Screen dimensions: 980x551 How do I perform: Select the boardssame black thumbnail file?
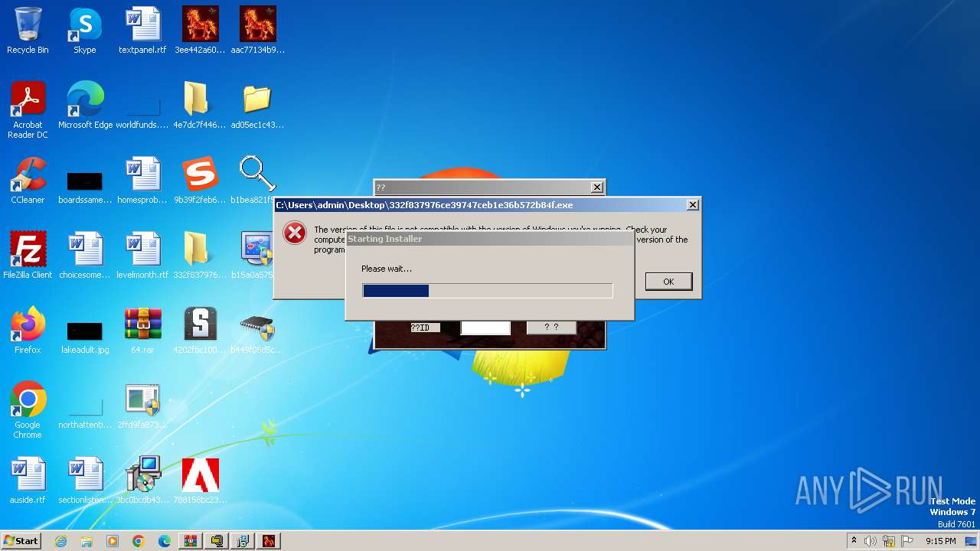click(x=85, y=181)
